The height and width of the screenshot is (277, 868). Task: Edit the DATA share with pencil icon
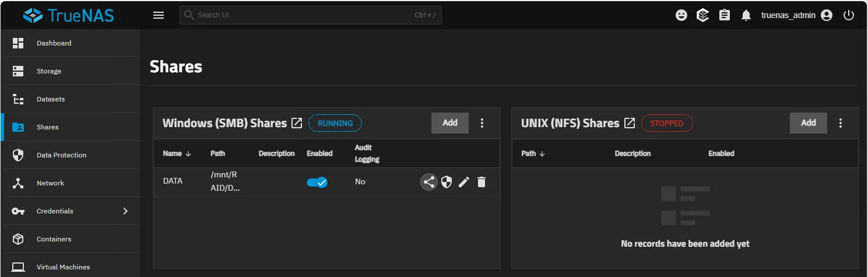click(x=464, y=182)
